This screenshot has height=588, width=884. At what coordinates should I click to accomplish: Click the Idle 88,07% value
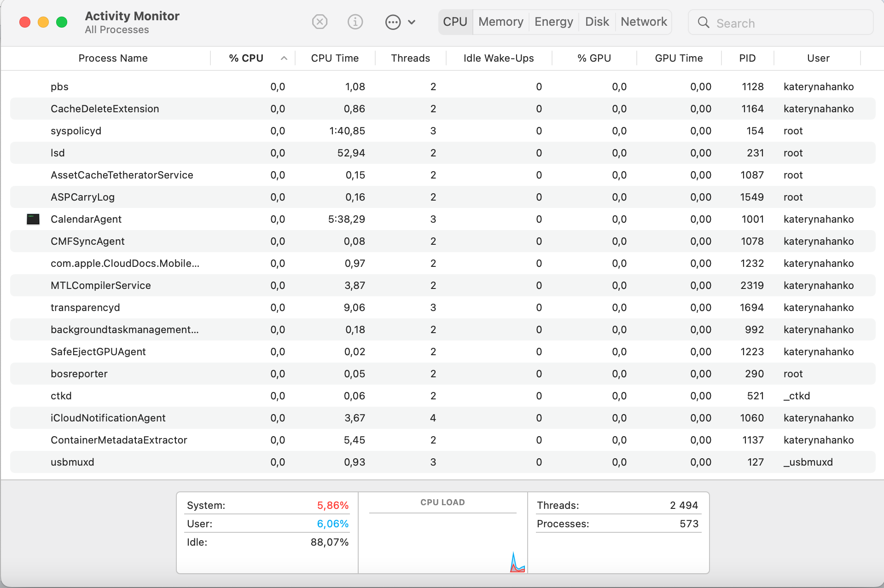coord(330,542)
